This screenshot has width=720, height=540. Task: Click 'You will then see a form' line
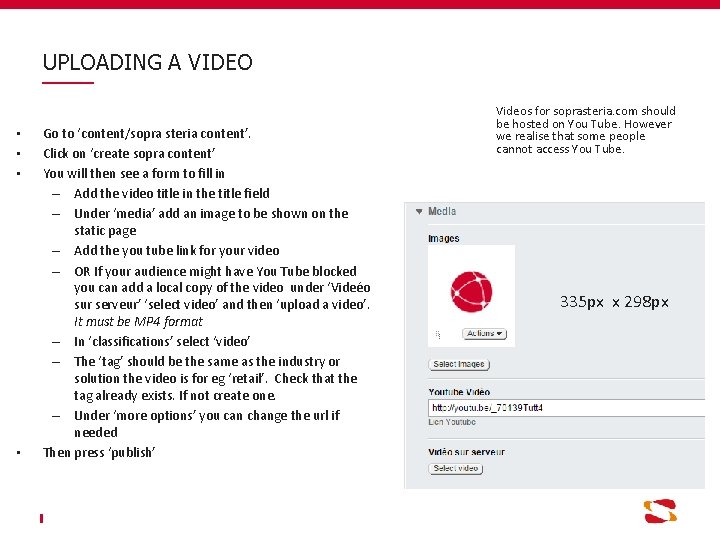tap(134, 174)
